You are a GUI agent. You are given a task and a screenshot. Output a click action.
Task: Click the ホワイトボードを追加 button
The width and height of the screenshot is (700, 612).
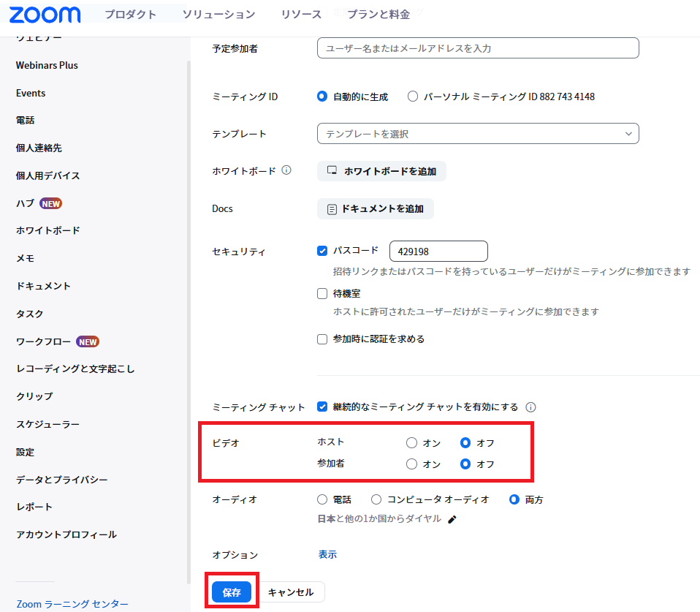tap(381, 171)
